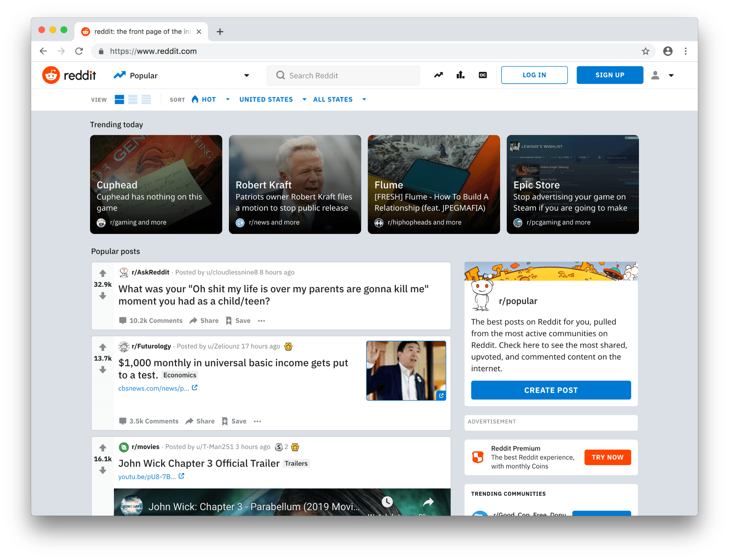The image size is (729, 560).
Task: Open the r/movies subreddit link
Action: pos(145,447)
